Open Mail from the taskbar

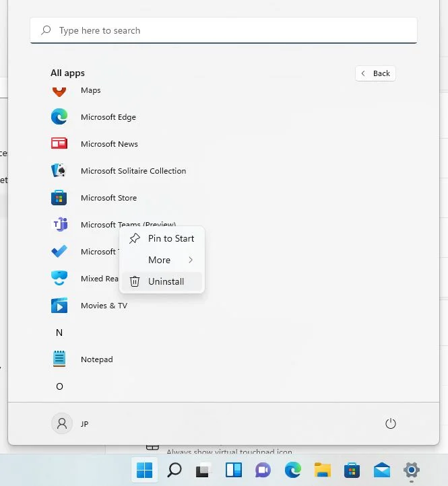(382, 471)
